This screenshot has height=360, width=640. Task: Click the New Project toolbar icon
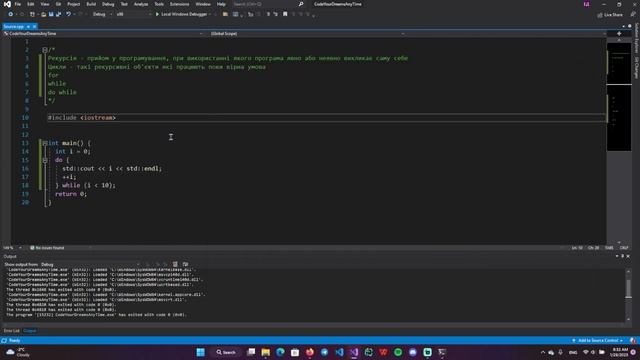[x=32, y=14]
